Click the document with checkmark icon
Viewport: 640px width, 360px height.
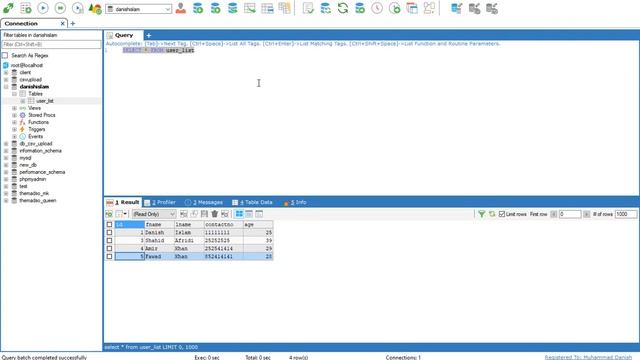click(308, 8)
